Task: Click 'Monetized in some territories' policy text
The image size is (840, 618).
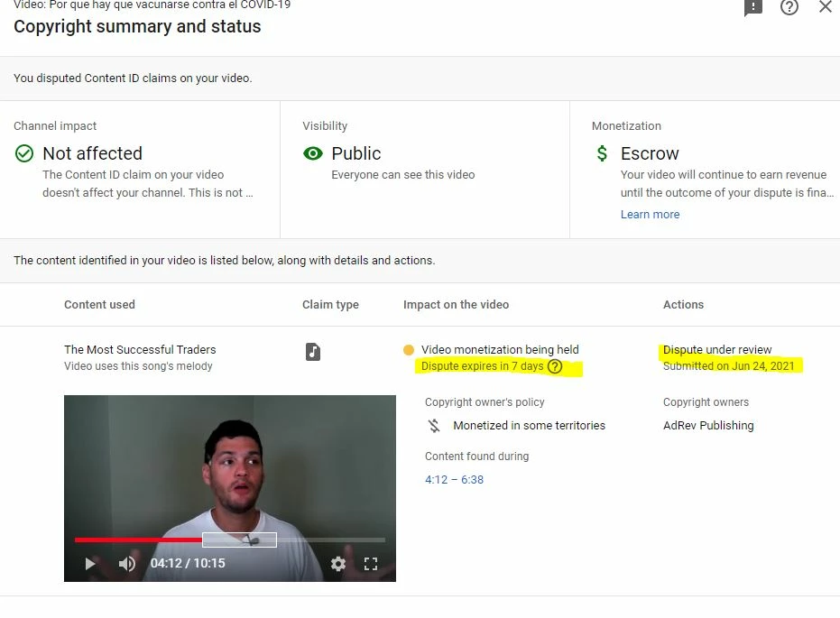Action: point(530,426)
